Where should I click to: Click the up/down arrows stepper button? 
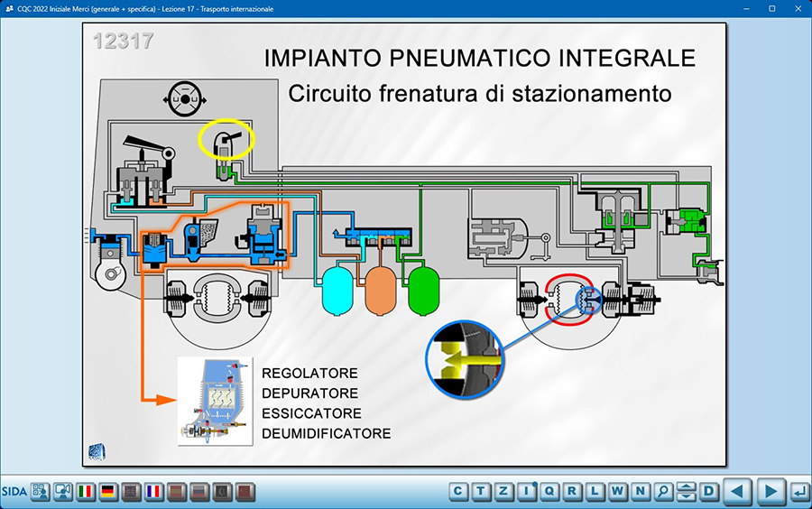pyautogui.click(x=686, y=492)
